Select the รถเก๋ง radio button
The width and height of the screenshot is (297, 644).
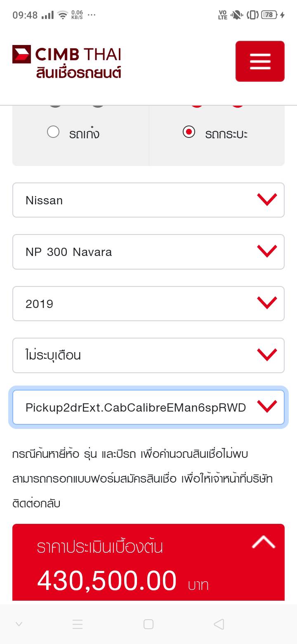coord(53,132)
